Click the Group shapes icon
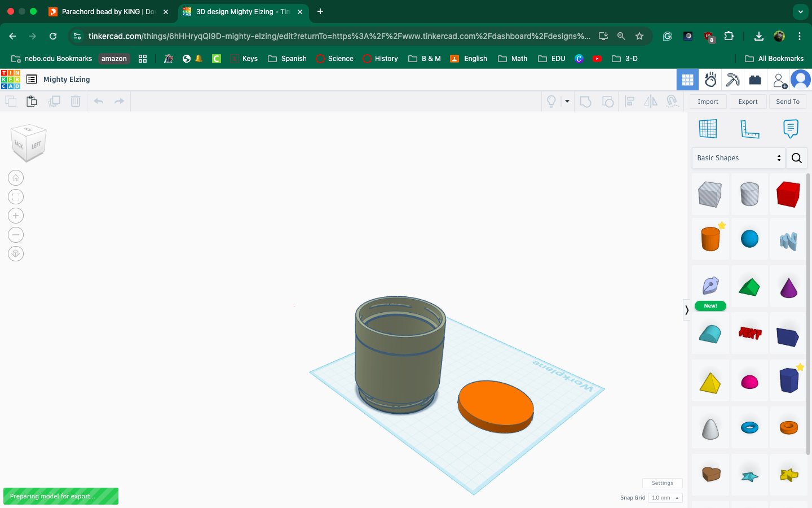Image resolution: width=812 pixels, height=508 pixels. [586, 102]
